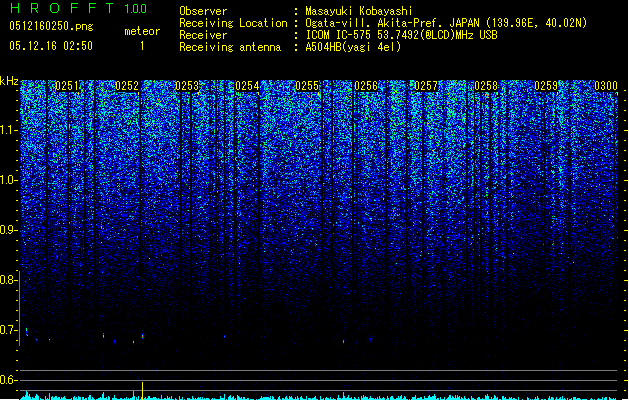The width and height of the screenshot is (629, 400).
Task: Click the 0254 time marker
Action: 247,86
